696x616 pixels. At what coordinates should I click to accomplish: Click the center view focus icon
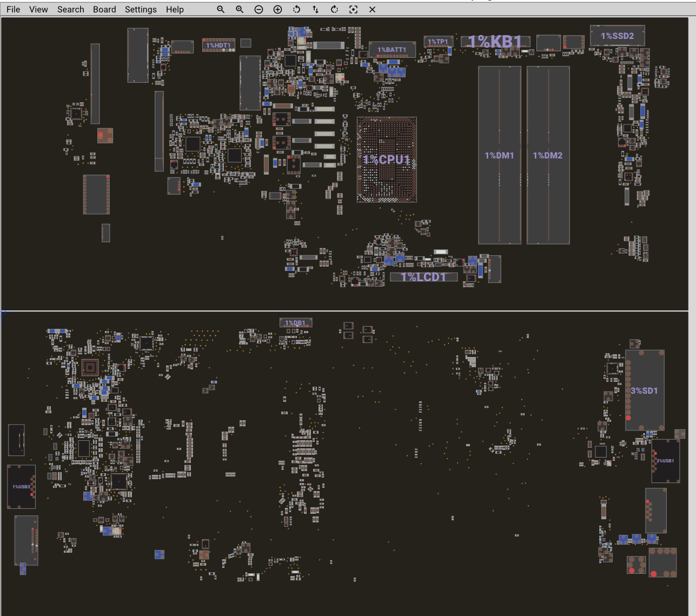pyautogui.click(x=353, y=10)
